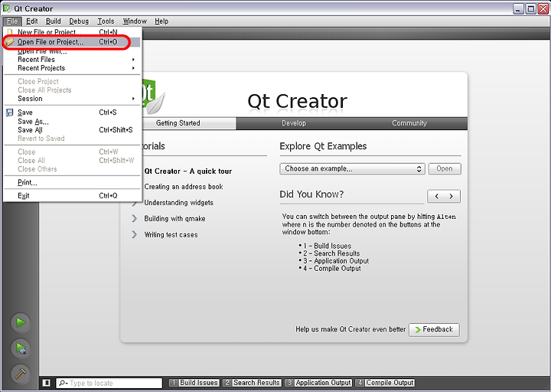This screenshot has height=392, width=551.
Task: Open the Debug menu
Action: pos(79,21)
